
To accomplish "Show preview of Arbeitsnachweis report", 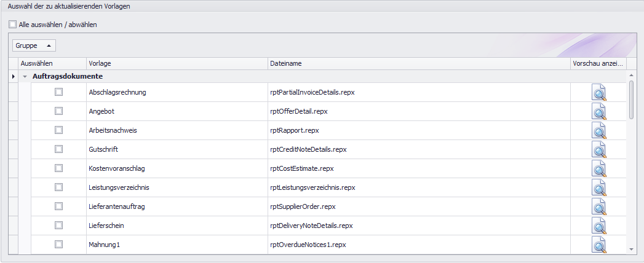I will [x=598, y=130].
